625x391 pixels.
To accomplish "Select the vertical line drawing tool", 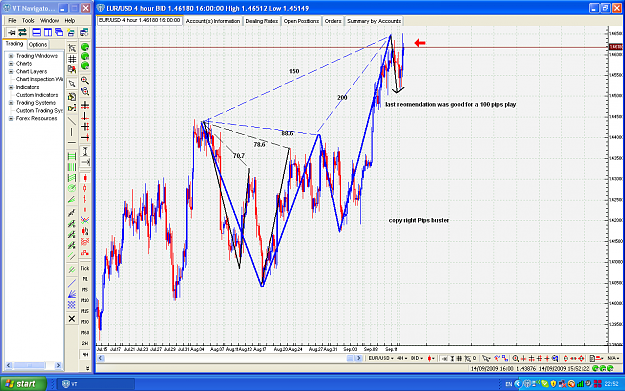I will 72,132.
